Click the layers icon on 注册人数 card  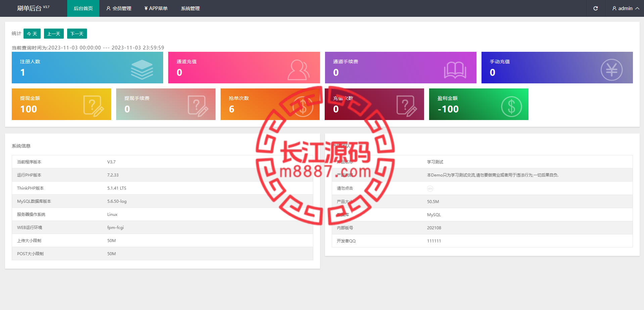pos(142,70)
